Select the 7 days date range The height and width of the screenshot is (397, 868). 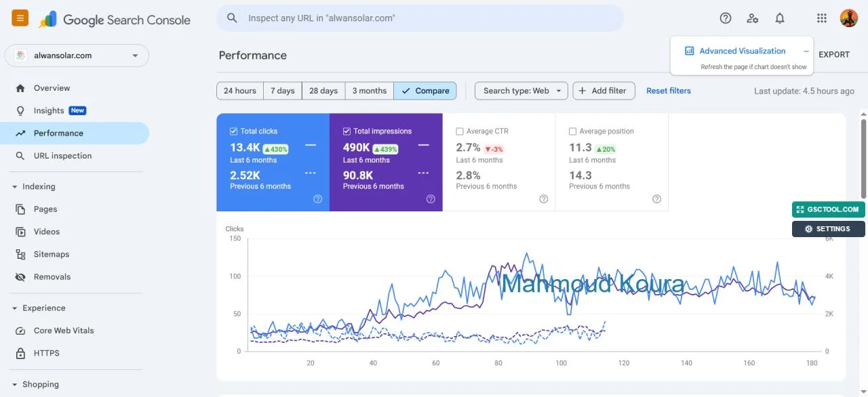(283, 91)
